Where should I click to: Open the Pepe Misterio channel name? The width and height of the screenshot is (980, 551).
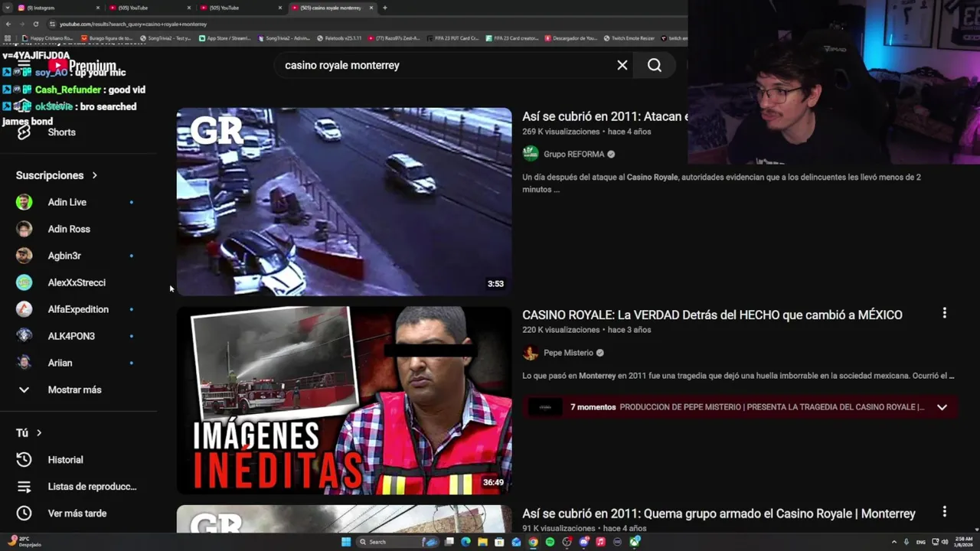pyautogui.click(x=568, y=353)
